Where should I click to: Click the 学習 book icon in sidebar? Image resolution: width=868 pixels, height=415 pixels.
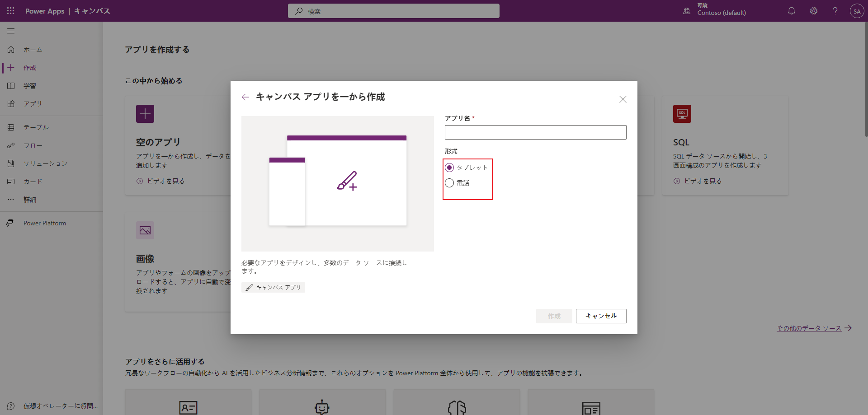(x=11, y=86)
